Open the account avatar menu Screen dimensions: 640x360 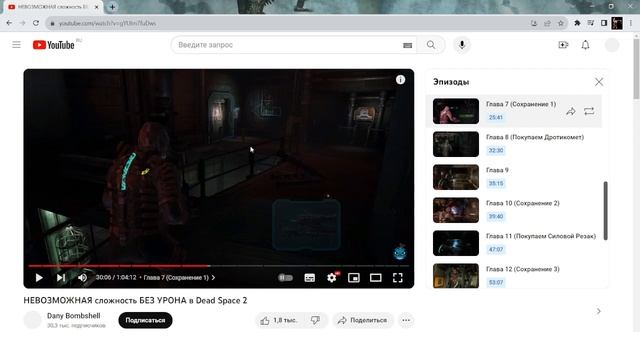point(612,45)
